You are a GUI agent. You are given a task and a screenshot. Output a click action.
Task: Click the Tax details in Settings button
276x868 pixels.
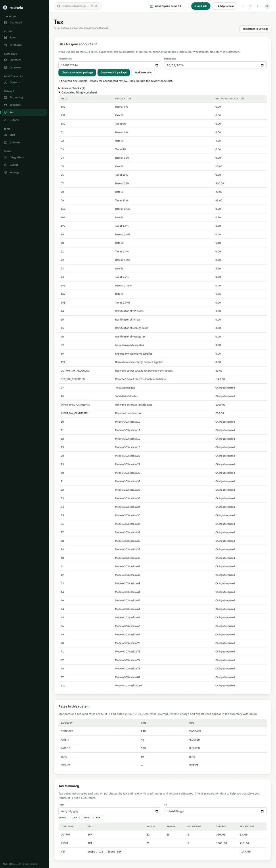coord(255,29)
